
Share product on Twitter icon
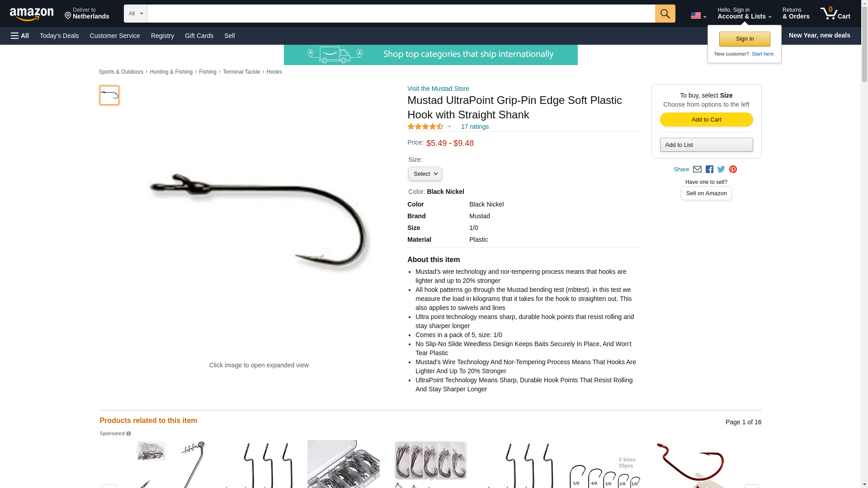(x=721, y=169)
